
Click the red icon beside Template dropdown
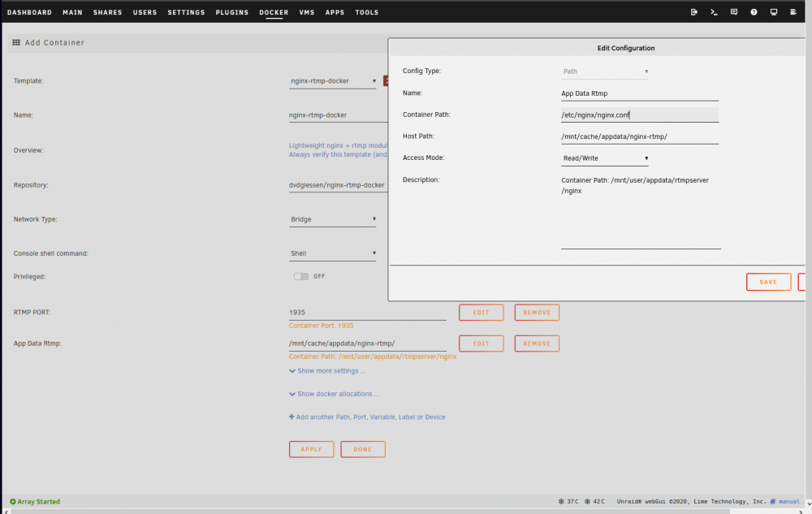(385, 80)
